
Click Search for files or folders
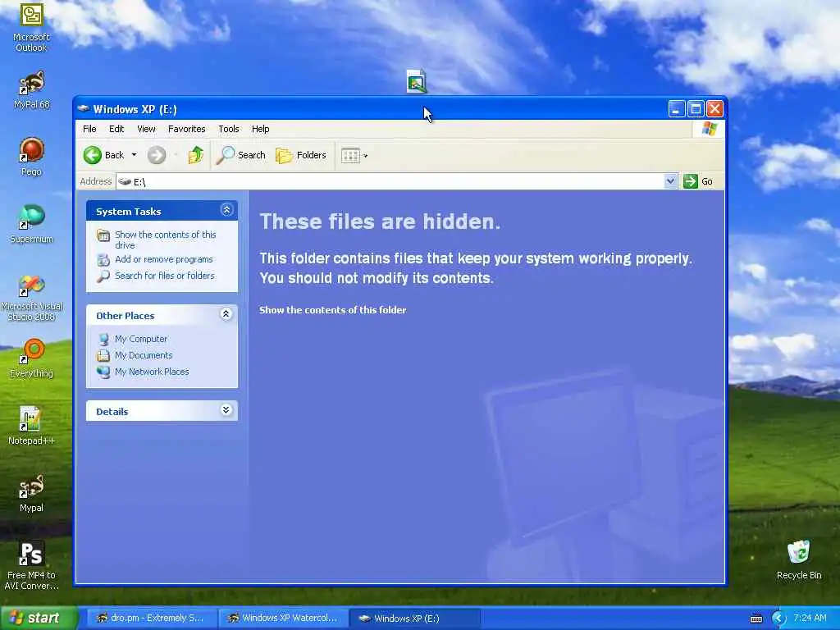point(164,276)
